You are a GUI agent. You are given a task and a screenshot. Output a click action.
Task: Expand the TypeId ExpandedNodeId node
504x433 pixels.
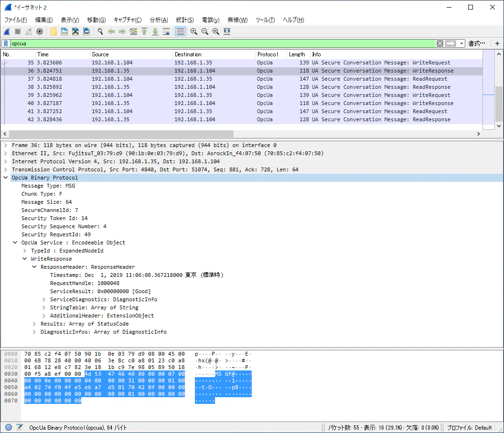25,251
